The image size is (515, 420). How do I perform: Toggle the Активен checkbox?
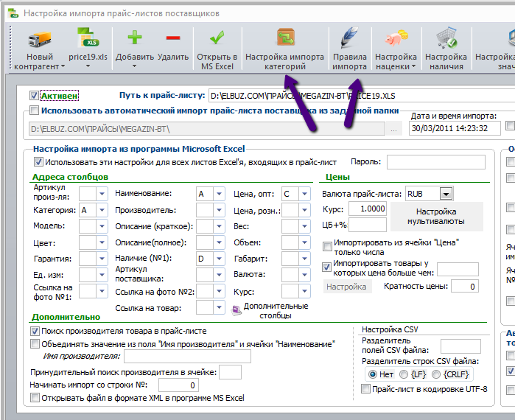[x=34, y=96]
